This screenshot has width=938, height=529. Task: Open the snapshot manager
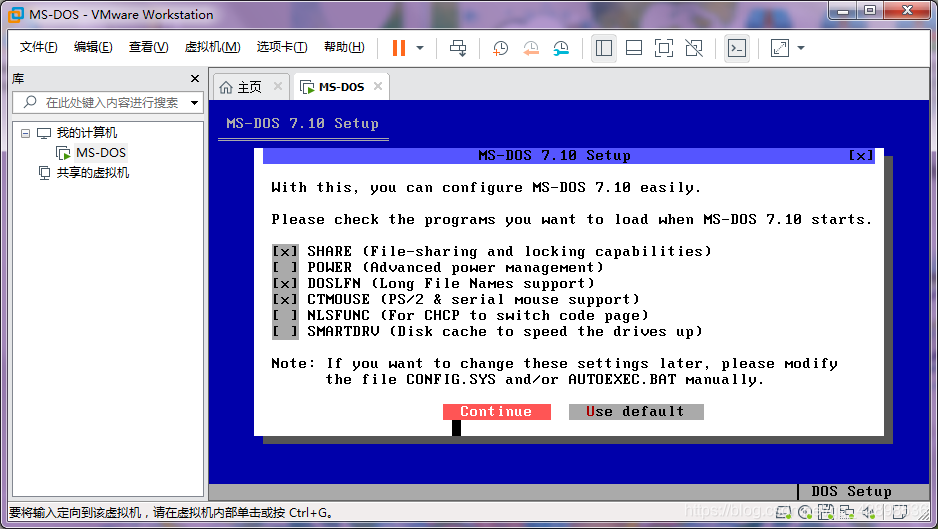561,48
